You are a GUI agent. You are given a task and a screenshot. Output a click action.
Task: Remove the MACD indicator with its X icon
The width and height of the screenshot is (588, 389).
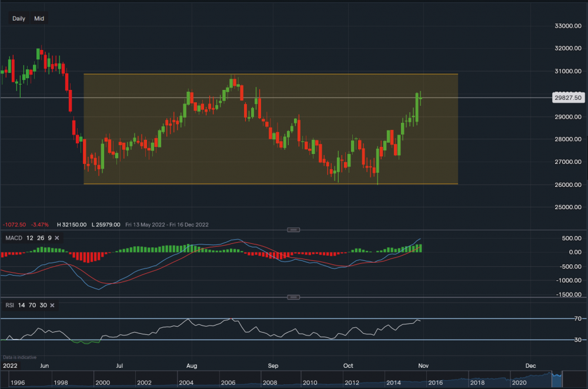[x=58, y=237]
